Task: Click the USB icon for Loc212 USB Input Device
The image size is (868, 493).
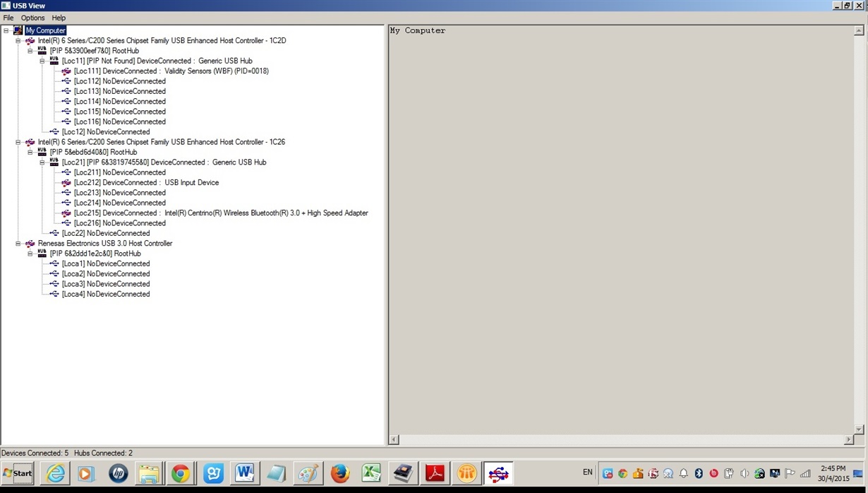Action: [66, 183]
